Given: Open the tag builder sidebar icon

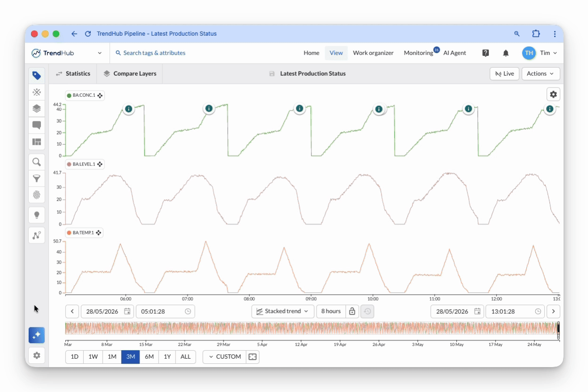Looking at the screenshot, I should click(37, 75).
